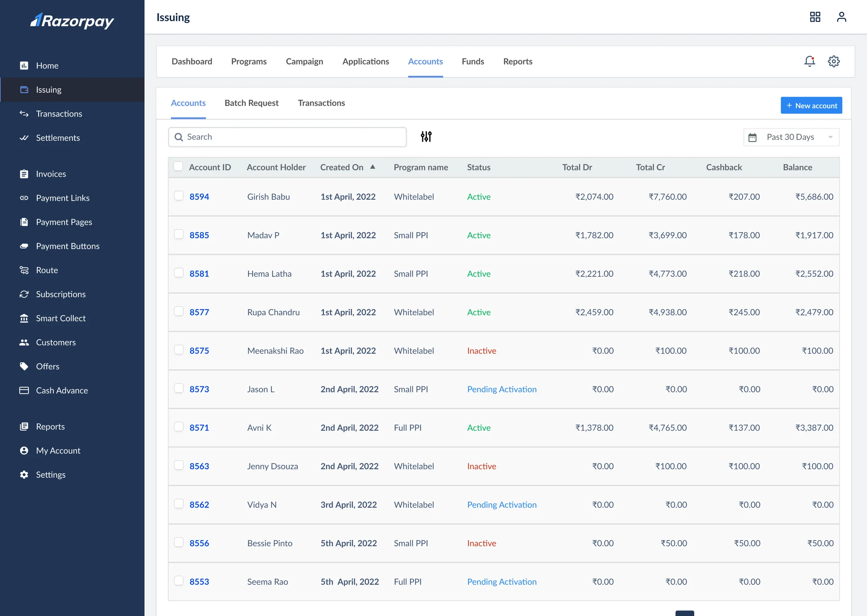This screenshot has width=867, height=616.
Task: Check the box for account 8571
Action: pos(179,427)
